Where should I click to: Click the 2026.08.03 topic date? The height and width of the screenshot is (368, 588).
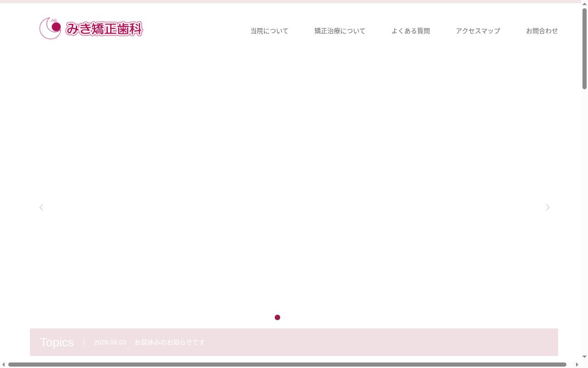pos(110,342)
